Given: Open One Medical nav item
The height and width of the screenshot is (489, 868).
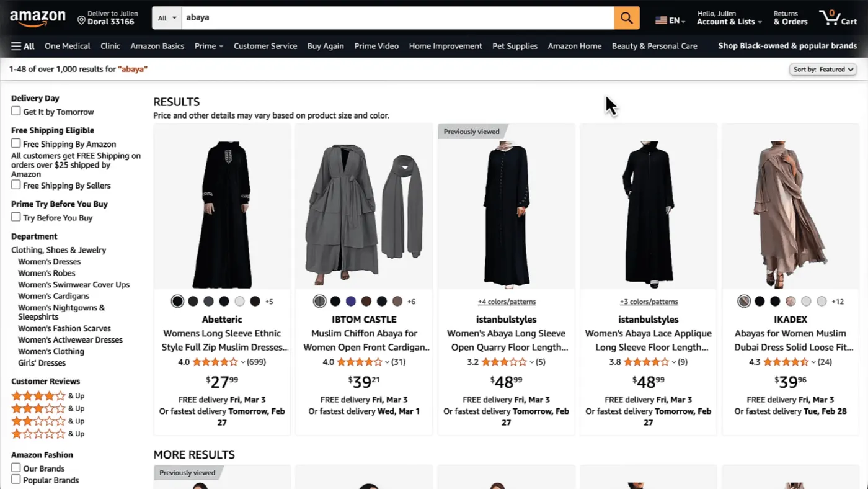Looking at the screenshot, I should tap(68, 46).
